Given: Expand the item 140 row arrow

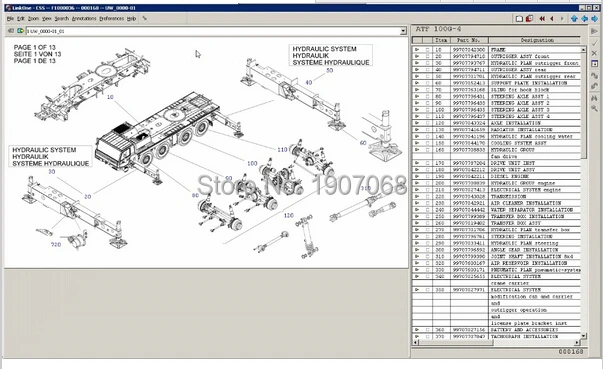Looking at the screenshot, I should (417, 136).
